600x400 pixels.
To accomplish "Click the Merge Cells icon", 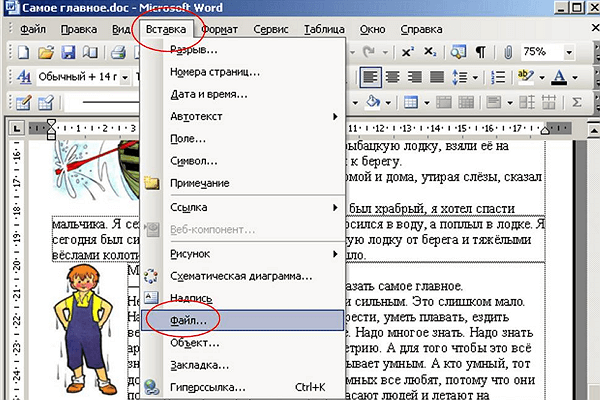I will pos(444,102).
